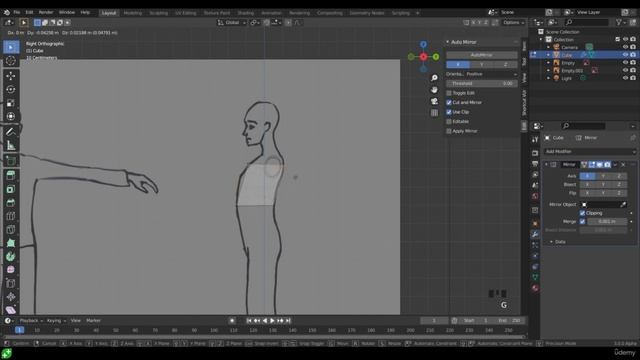Activate the Spin tool

click(x=11, y=256)
